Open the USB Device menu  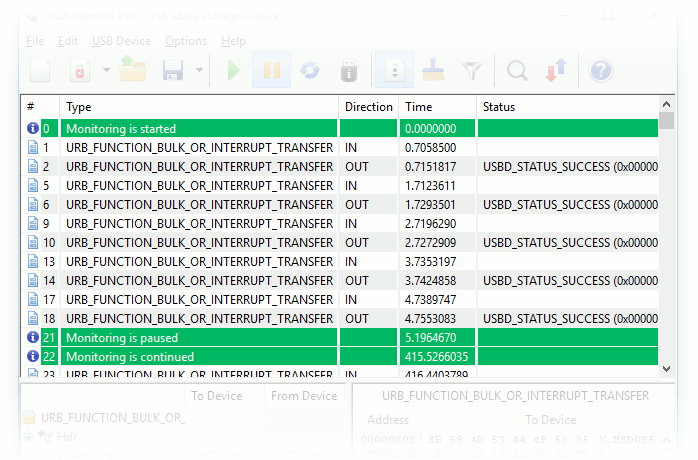(x=121, y=41)
